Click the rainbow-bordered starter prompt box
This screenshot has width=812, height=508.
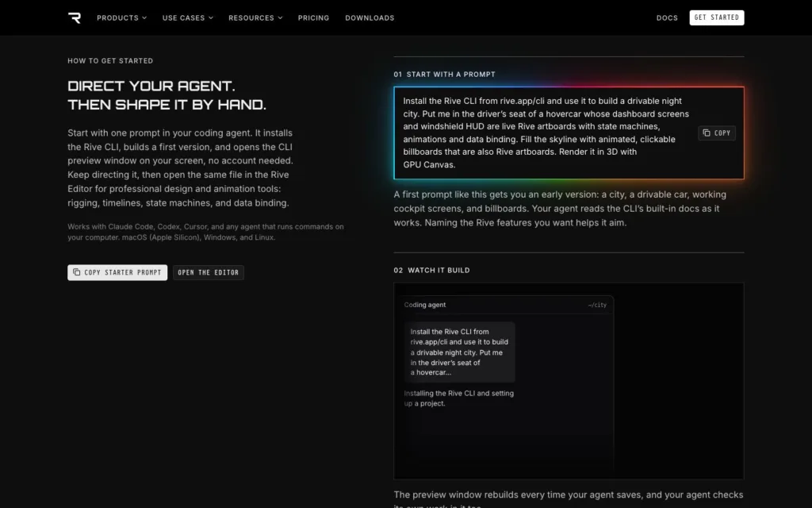pos(569,133)
